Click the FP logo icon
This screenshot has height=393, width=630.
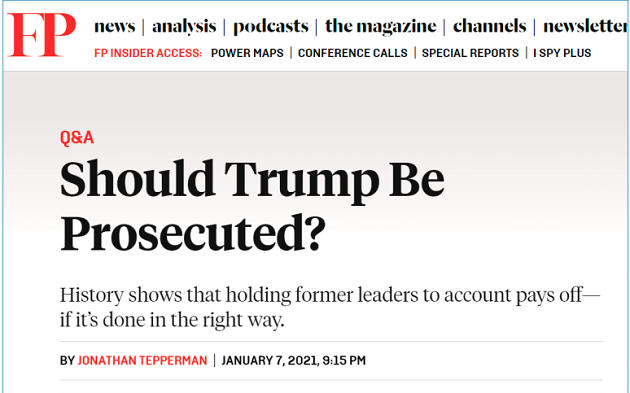(x=41, y=35)
